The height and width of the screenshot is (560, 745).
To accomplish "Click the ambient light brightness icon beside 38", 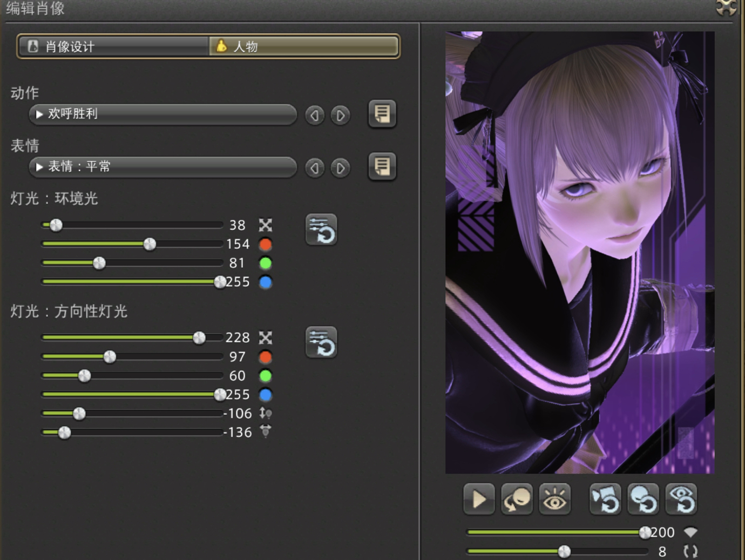I will point(265,225).
